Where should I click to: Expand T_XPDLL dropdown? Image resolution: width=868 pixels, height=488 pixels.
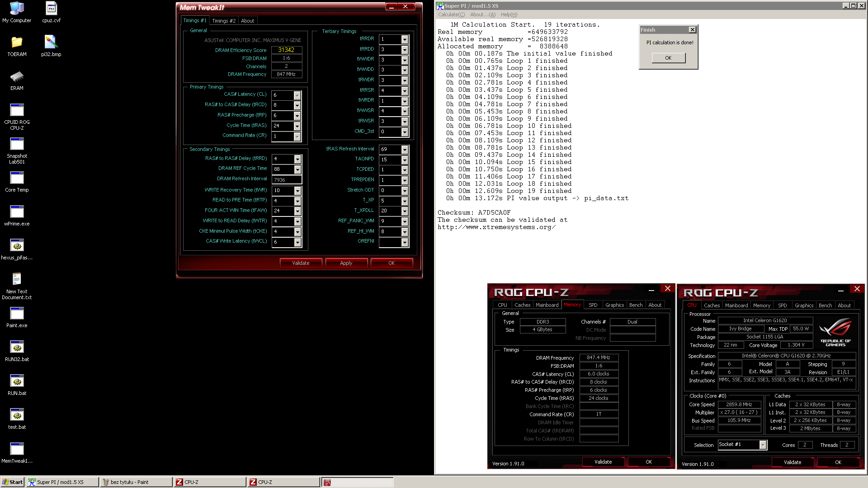point(405,211)
